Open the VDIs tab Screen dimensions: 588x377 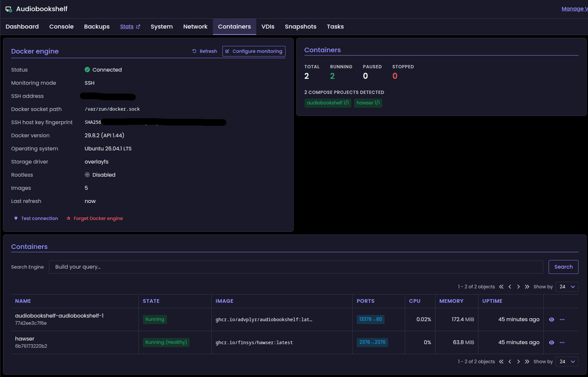tap(268, 27)
